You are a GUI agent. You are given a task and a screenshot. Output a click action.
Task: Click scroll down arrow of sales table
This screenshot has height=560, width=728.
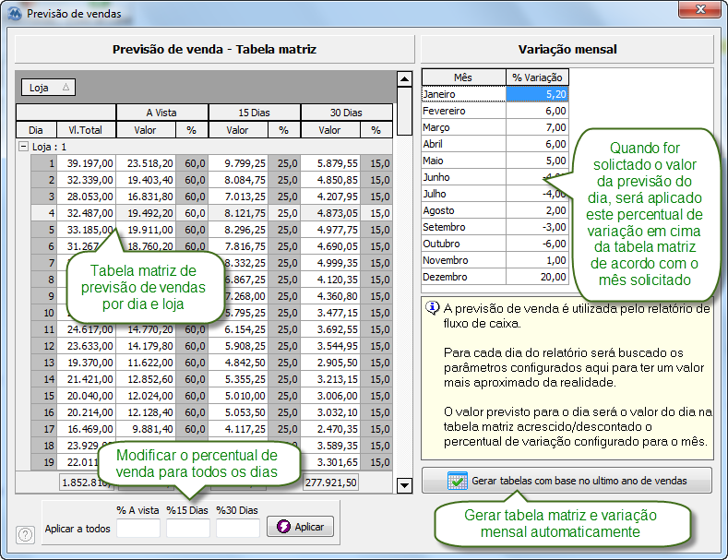pyautogui.click(x=405, y=485)
